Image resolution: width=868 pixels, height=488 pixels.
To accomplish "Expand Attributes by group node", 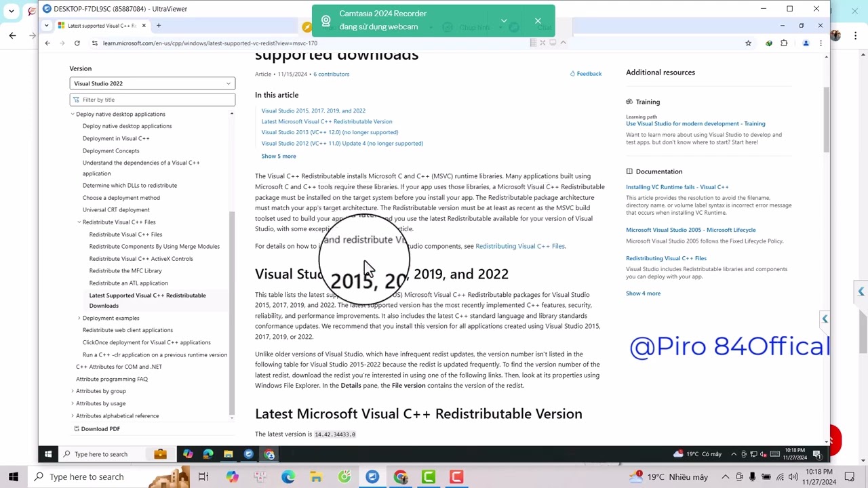I will click(73, 391).
